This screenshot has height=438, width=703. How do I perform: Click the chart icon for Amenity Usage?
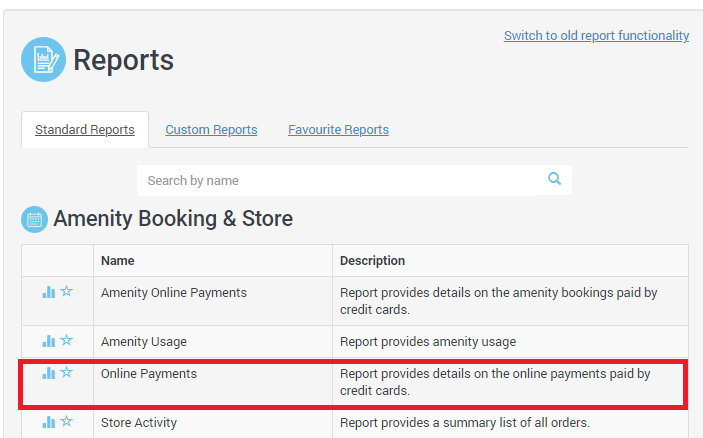pyautogui.click(x=48, y=341)
